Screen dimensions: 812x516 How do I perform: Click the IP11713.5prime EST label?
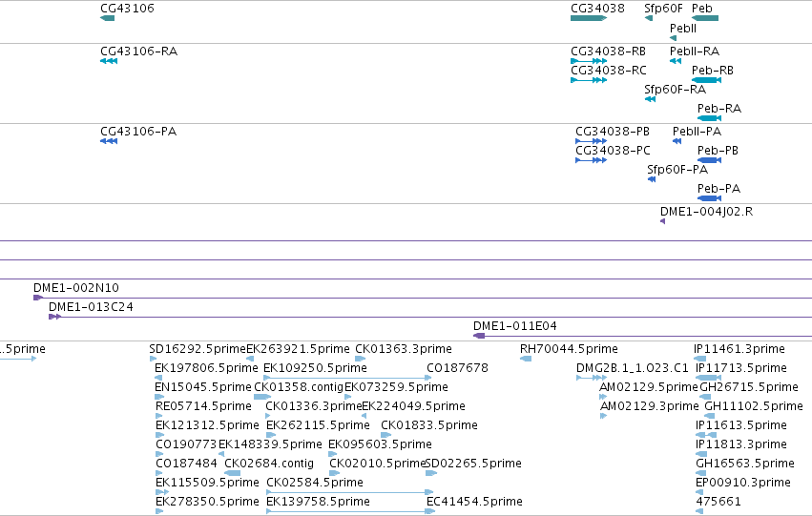pos(741,368)
